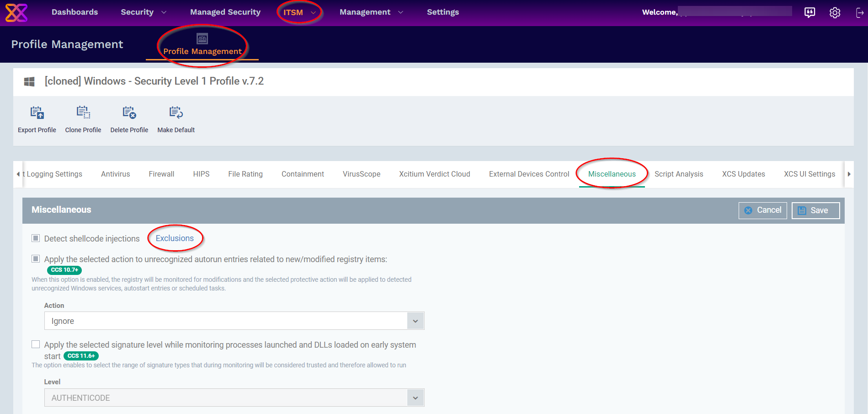Click the Clone Profile icon

click(83, 113)
